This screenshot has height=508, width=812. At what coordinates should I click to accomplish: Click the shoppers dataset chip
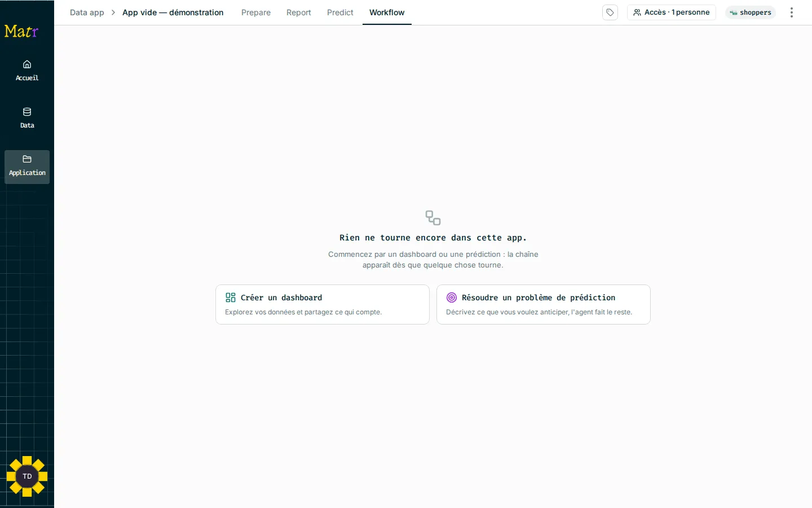751,12
